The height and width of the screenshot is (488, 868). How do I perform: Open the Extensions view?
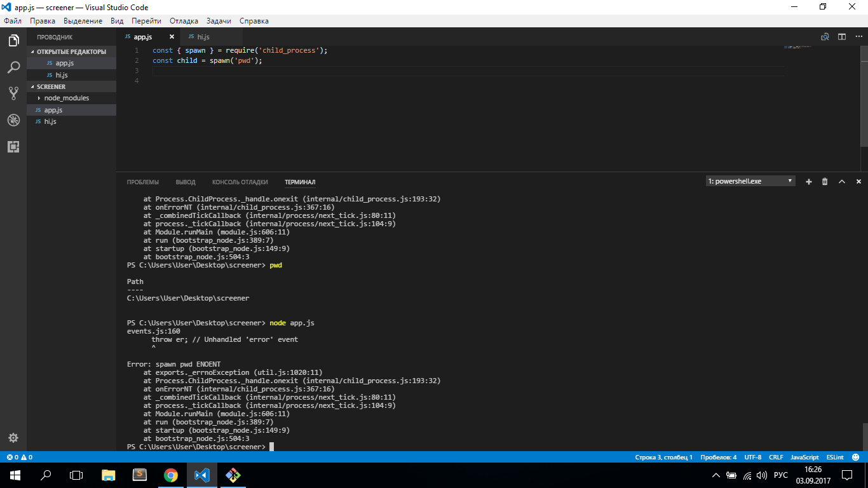(x=13, y=147)
